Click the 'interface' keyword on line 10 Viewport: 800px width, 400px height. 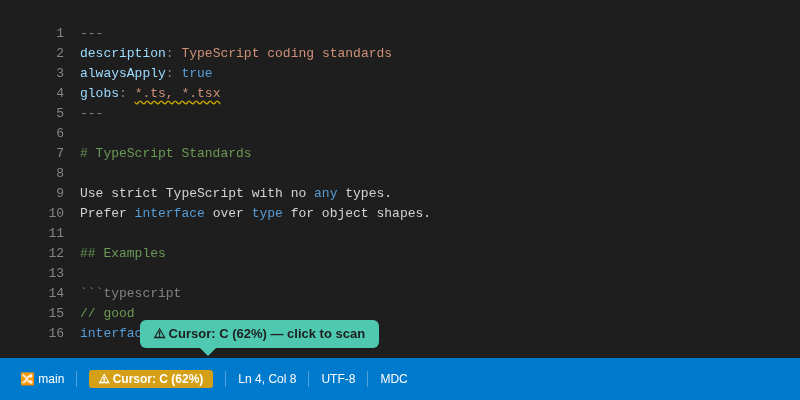point(169,213)
